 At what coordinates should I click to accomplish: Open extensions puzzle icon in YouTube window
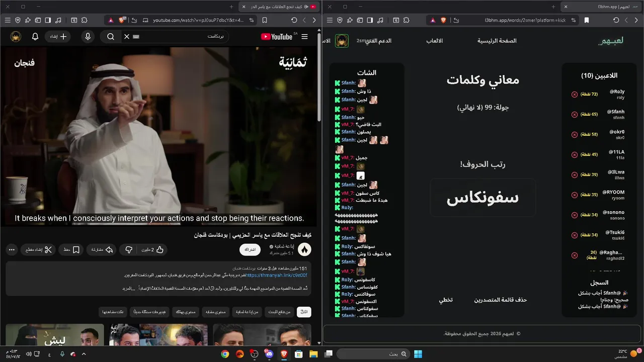[84, 20]
